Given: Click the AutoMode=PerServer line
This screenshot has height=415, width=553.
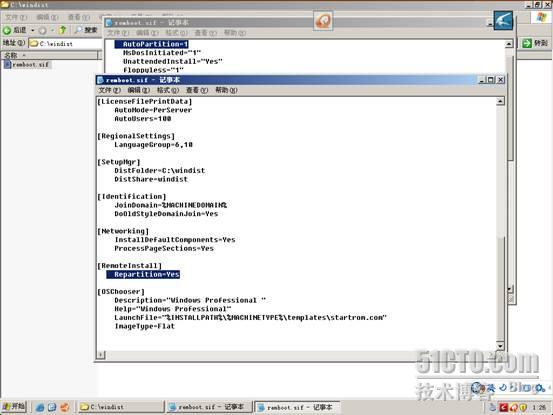Looking at the screenshot, I should (153, 110).
